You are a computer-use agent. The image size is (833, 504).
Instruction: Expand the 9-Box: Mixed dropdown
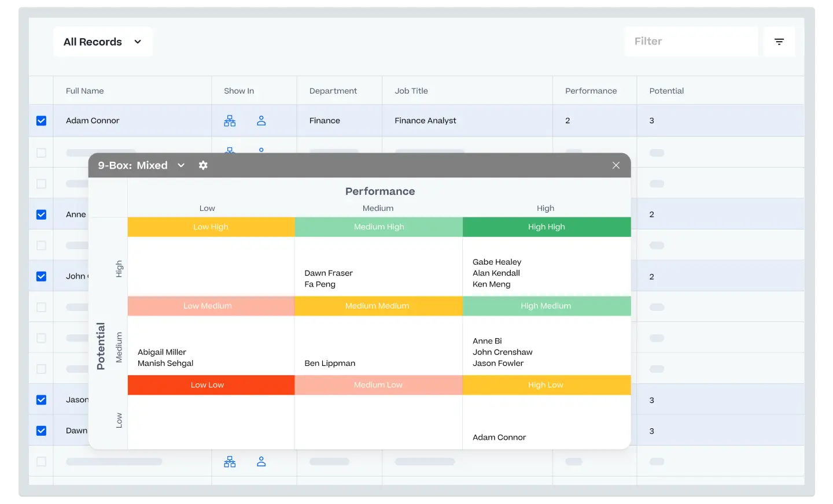click(x=181, y=165)
